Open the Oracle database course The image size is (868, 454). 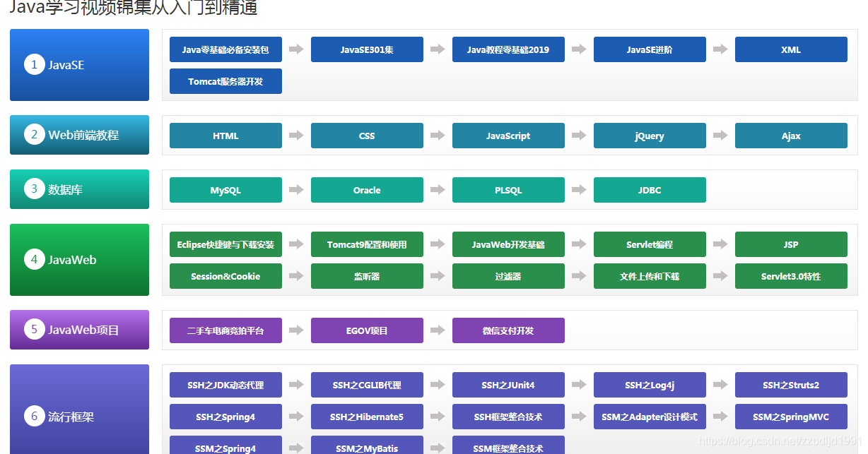pos(367,190)
